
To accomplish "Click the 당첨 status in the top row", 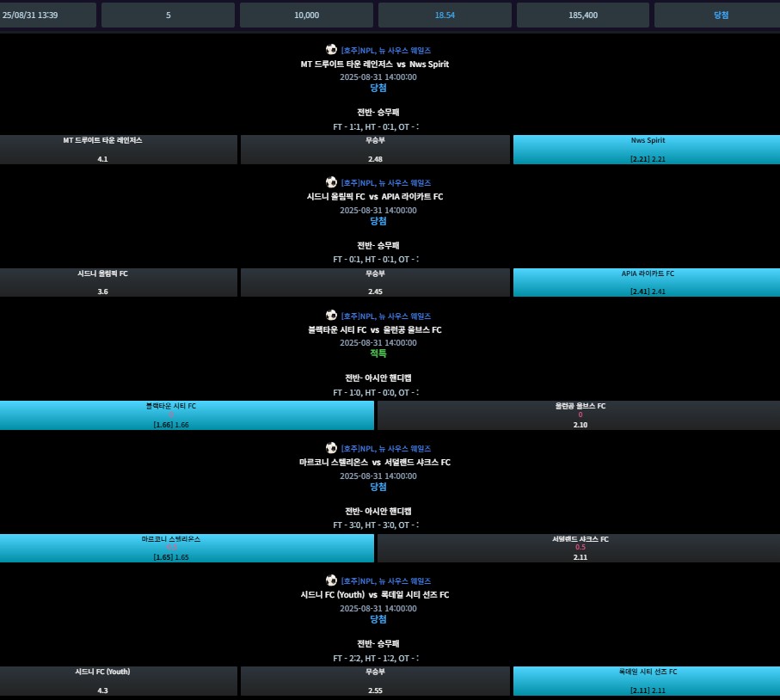I will (721, 15).
